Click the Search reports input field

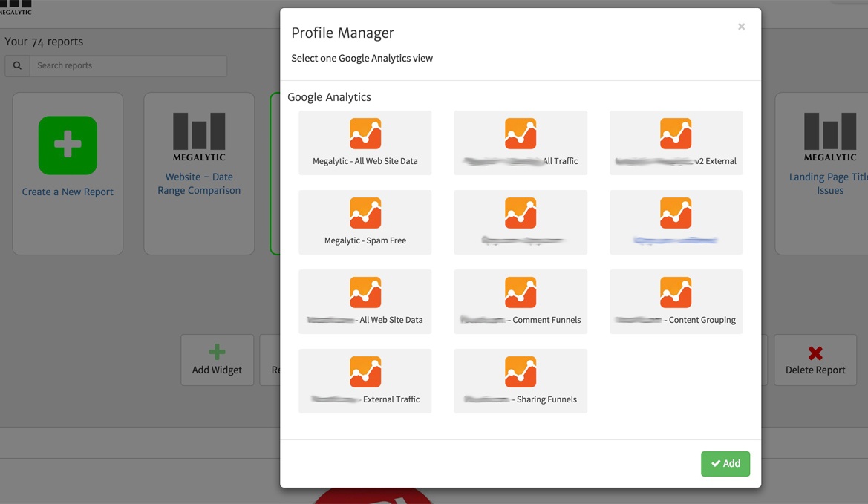tap(128, 65)
